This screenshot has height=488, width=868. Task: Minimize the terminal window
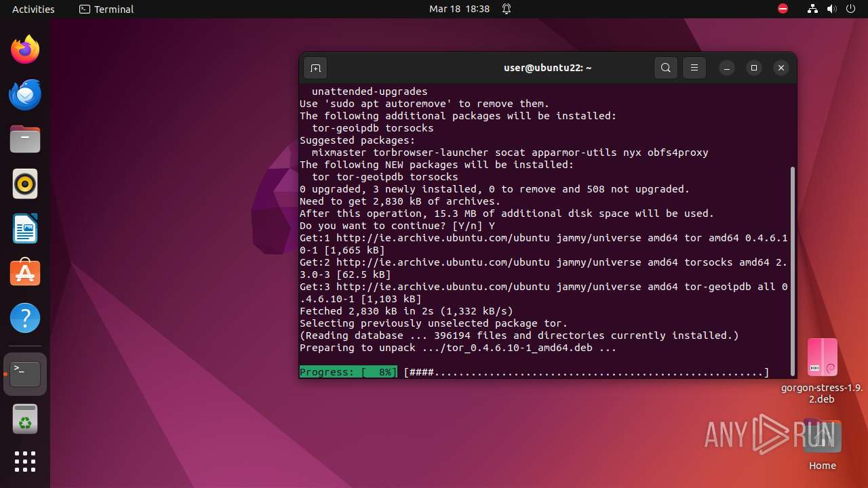click(727, 68)
